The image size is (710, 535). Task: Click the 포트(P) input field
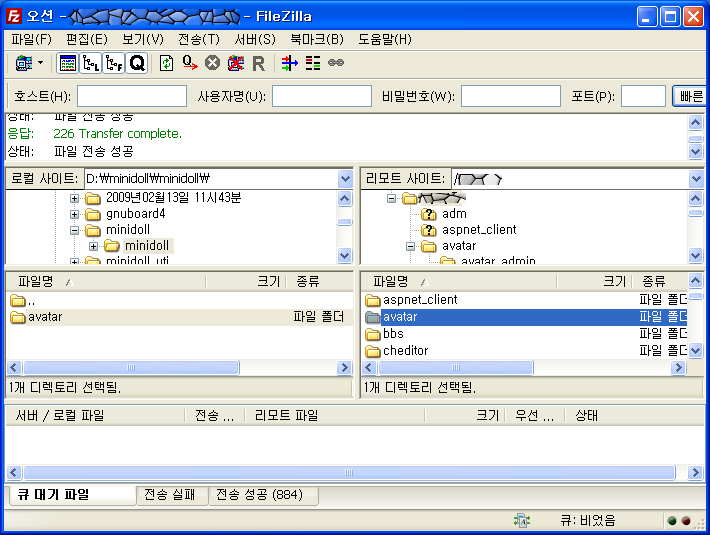pyautogui.click(x=643, y=96)
